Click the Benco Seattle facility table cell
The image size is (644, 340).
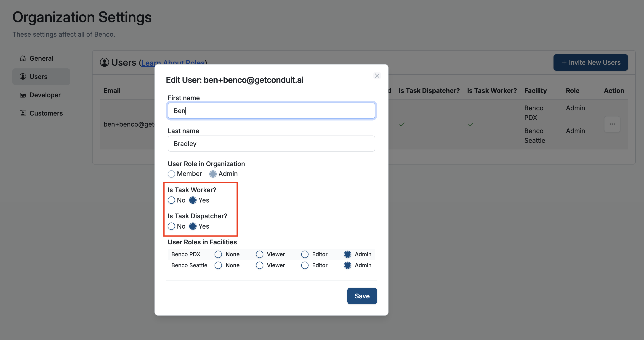point(535,136)
